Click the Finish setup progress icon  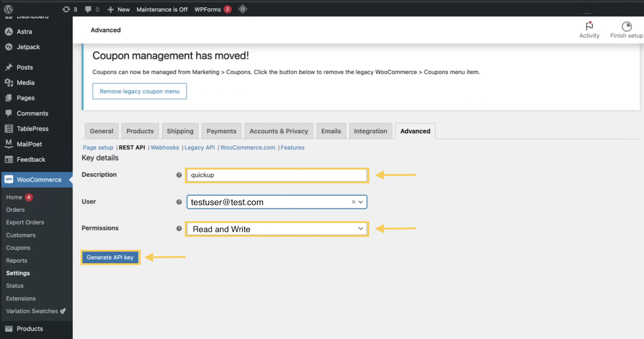626,27
